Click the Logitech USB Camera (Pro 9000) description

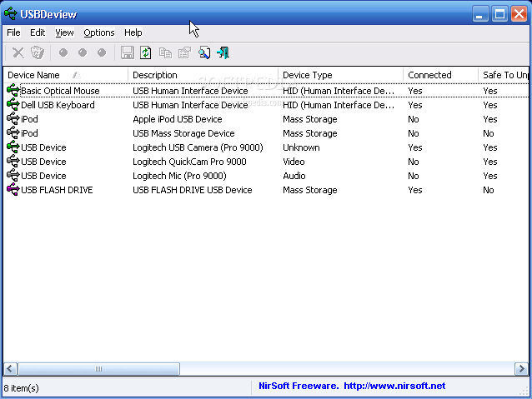click(x=198, y=147)
